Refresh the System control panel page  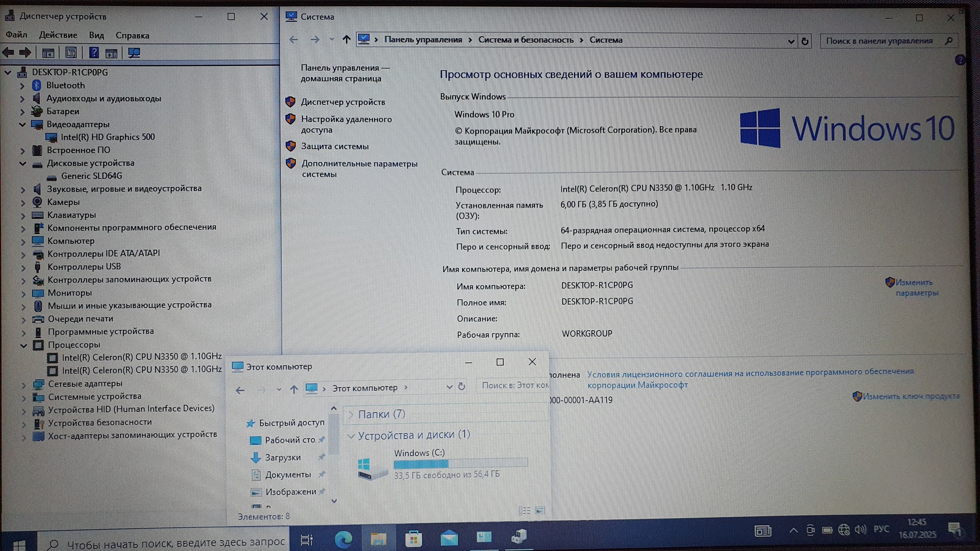coord(805,41)
